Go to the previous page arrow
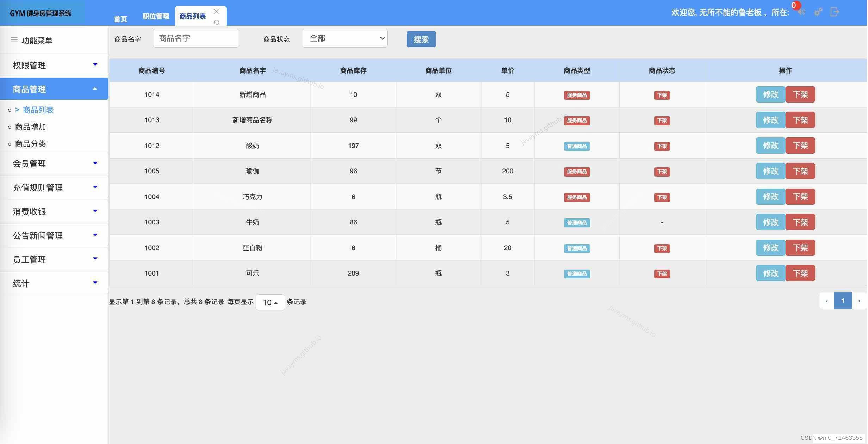 tap(827, 301)
